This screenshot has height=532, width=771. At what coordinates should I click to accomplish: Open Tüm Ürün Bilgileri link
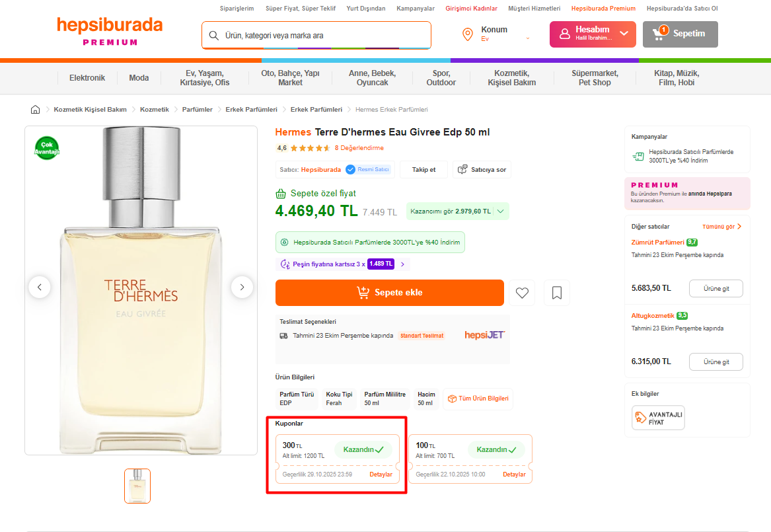[x=478, y=399]
